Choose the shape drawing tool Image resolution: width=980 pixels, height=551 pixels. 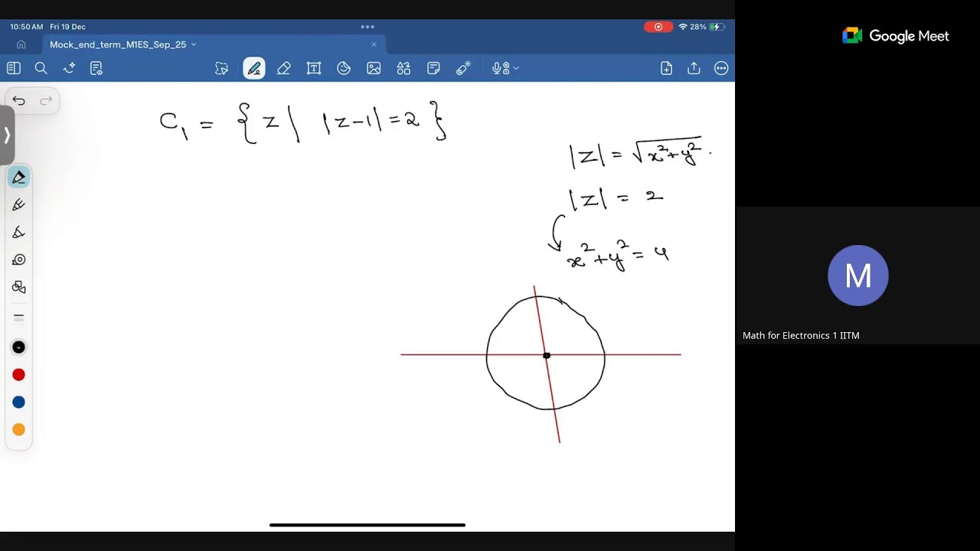pos(18,288)
